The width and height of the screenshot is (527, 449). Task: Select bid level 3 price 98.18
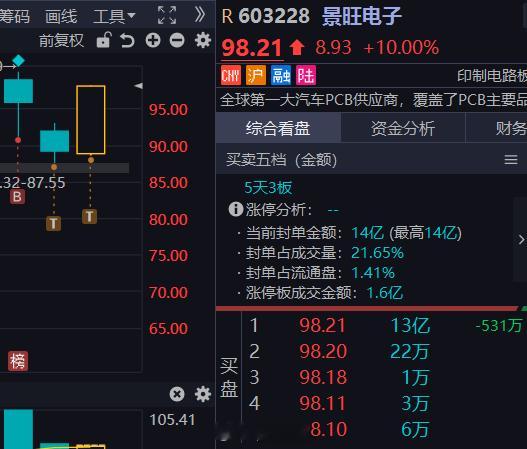[323, 377]
